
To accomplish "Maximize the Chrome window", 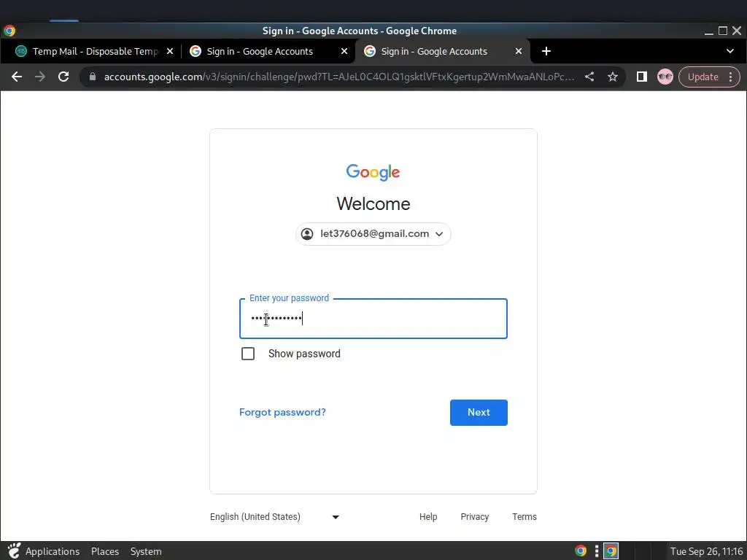I will click(723, 31).
